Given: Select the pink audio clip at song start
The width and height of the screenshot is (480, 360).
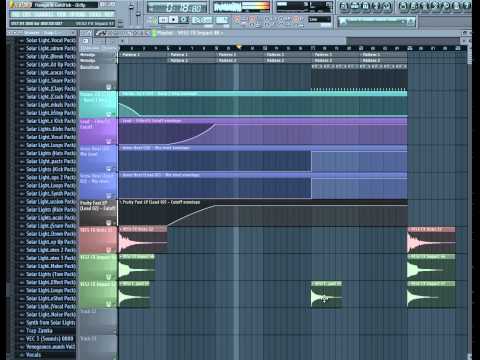Looking at the screenshot, I should (x=143, y=240).
